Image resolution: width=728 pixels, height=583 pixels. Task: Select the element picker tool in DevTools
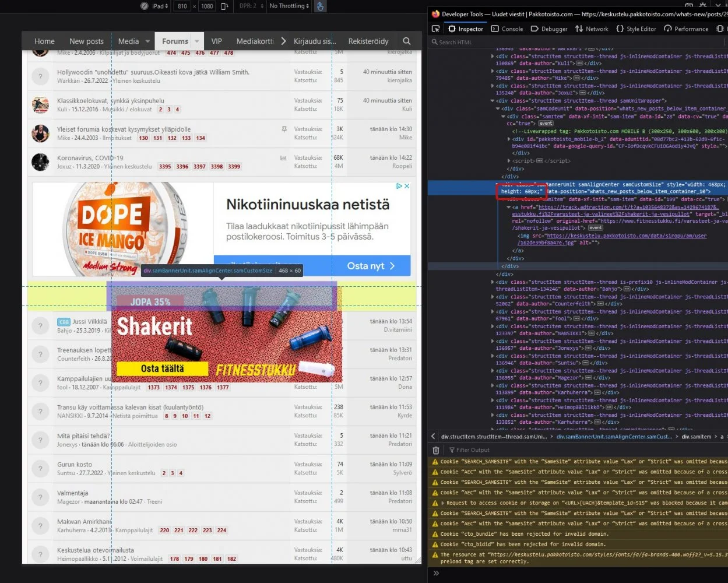(435, 28)
